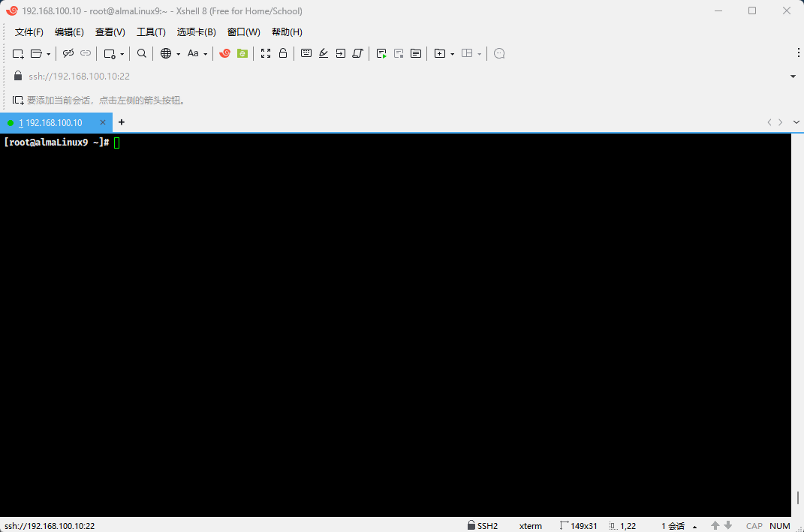Open the keyboard key mapping icon
This screenshot has width=804, height=532.
click(x=306, y=53)
